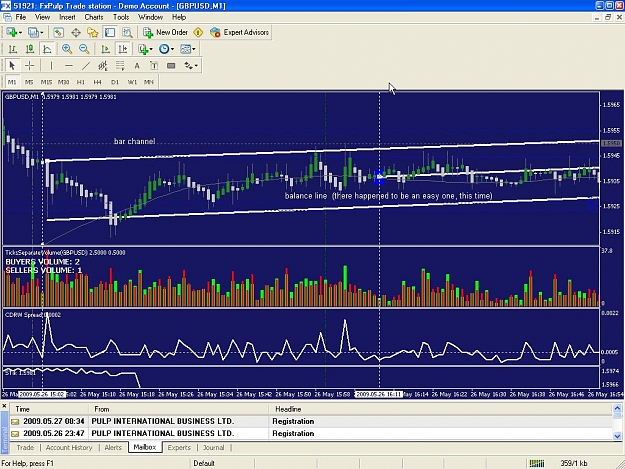This screenshot has height=469, width=625.
Task: Open the Tools menu
Action: pyautogui.click(x=121, y=17)
